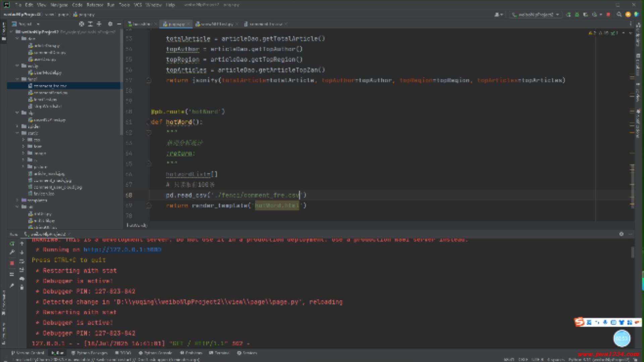Toggle fold marker beside def hotWord

[148, 122]
